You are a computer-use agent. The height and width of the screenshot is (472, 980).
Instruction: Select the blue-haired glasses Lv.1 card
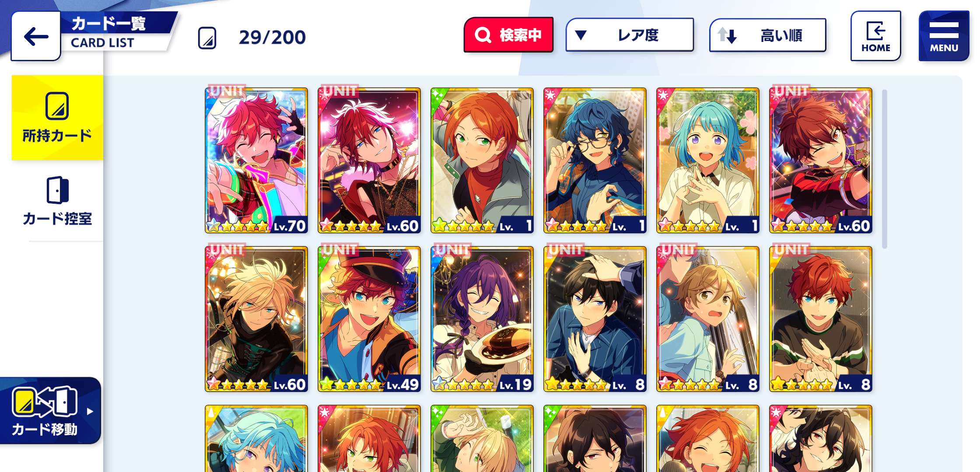coord(595,160)
